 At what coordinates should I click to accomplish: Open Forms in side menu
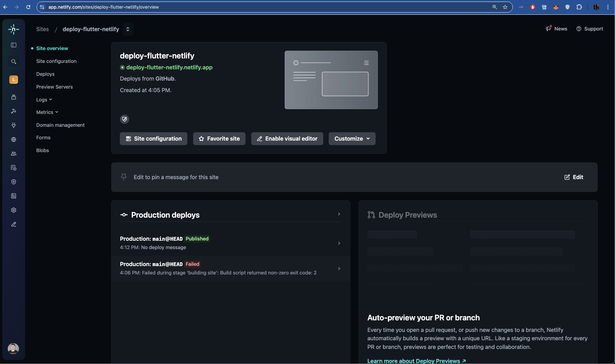point(43,138)
